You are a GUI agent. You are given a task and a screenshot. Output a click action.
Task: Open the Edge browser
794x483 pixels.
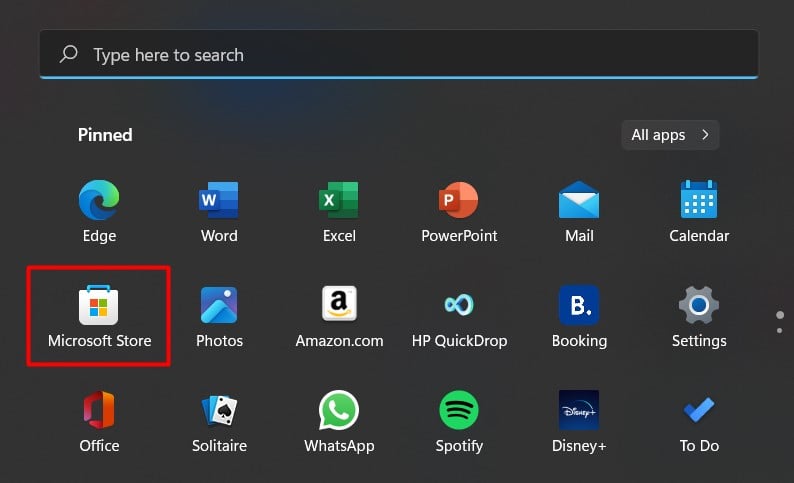click(x=99, y=212)
